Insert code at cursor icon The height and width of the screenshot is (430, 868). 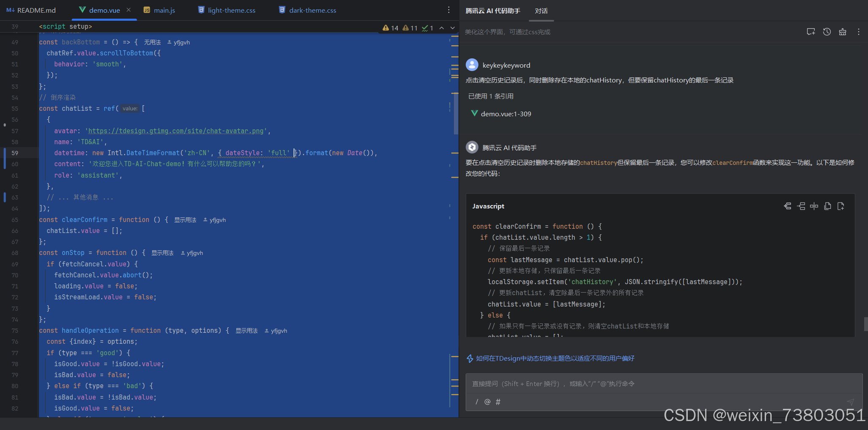[801, 206]
